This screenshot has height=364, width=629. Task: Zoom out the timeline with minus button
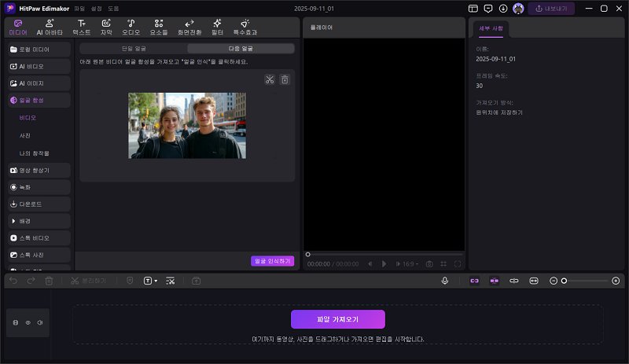click(x=554, y=281)
